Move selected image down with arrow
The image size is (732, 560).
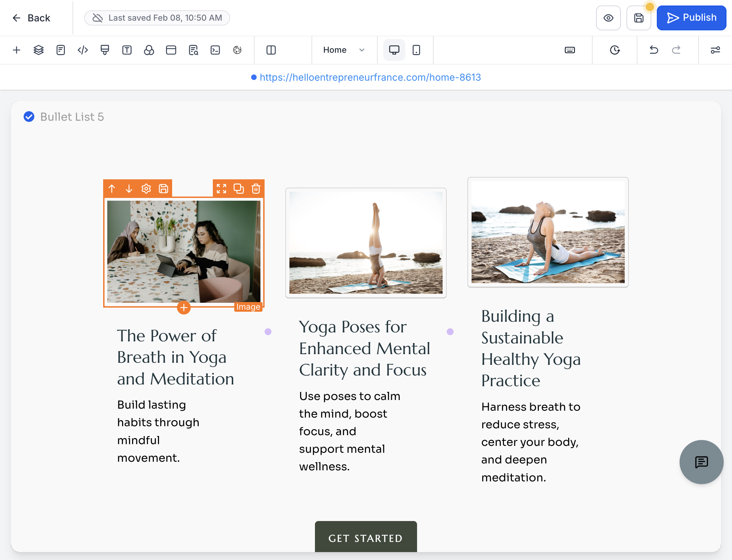coord(129,189)
